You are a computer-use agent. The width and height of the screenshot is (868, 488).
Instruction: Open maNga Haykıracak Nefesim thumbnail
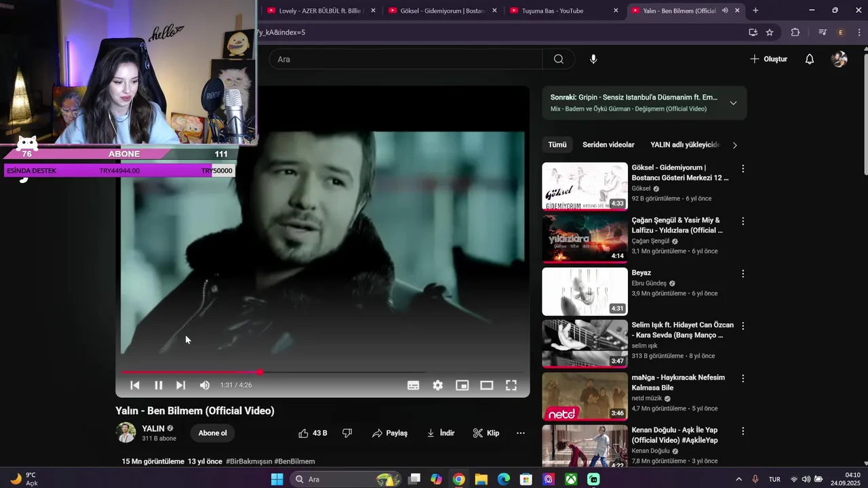pos(585,396)
